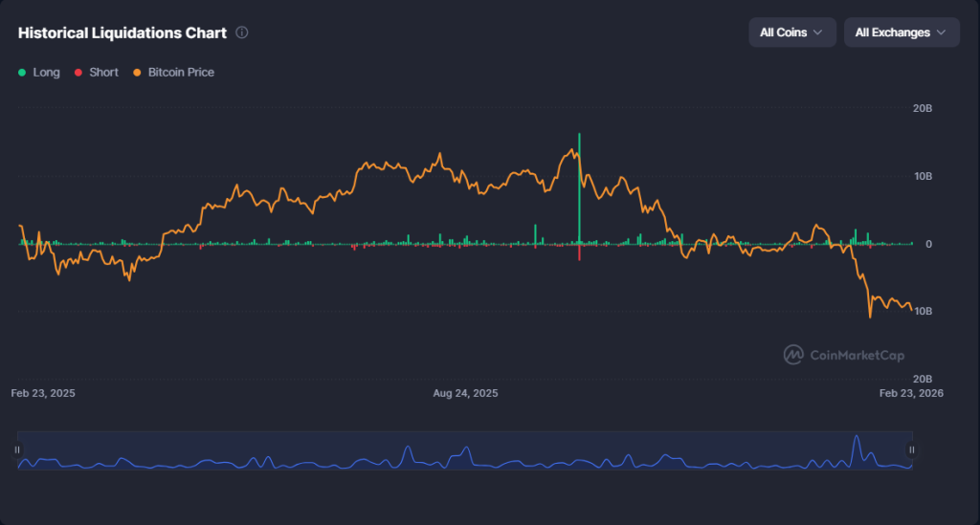Click the tallest green long liquidation bar
The image size is (980, 525).
point(579,191)
